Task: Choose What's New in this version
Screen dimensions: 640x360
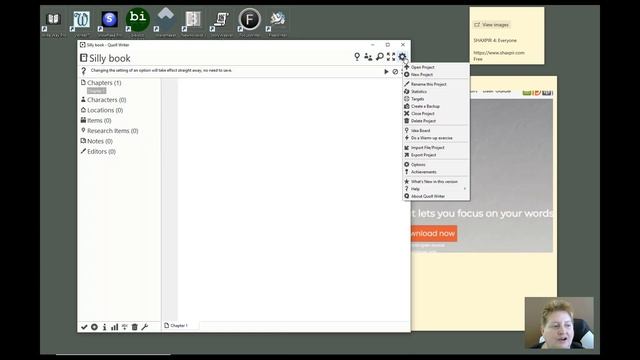Action: coord(435,182)
